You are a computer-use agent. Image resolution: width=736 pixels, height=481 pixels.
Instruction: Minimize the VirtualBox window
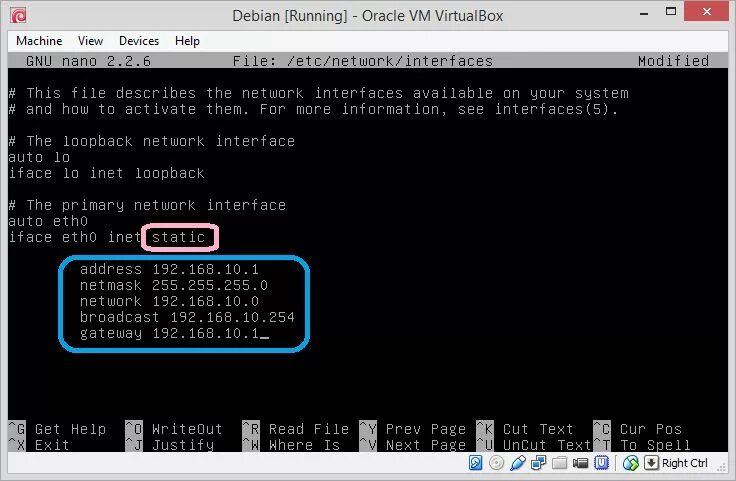644,13
